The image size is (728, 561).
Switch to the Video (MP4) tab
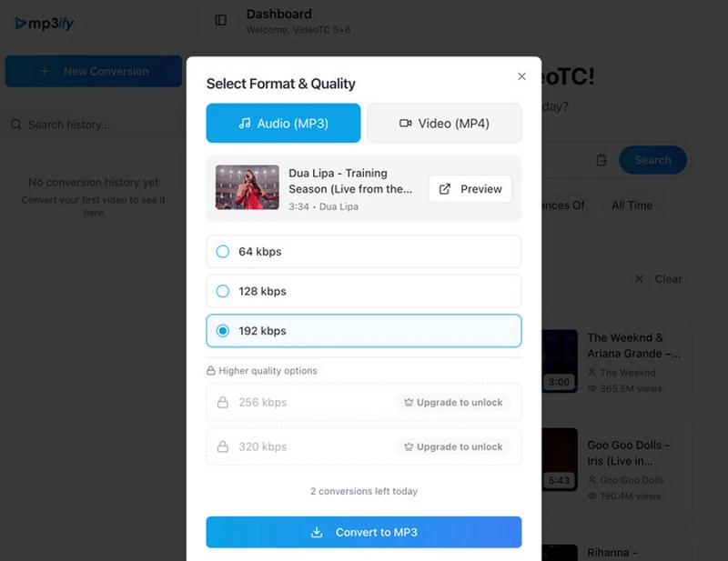[x=444, y=123]
